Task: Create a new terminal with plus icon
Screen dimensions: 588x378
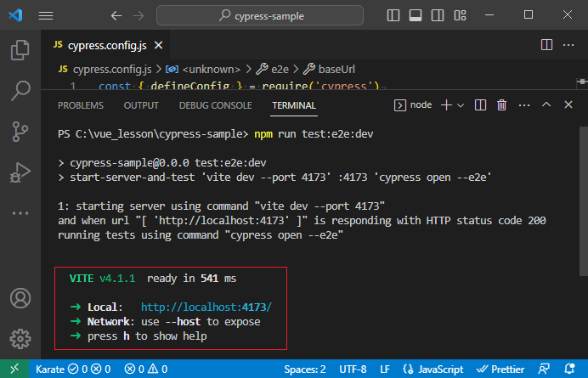Action: point(446,105)
